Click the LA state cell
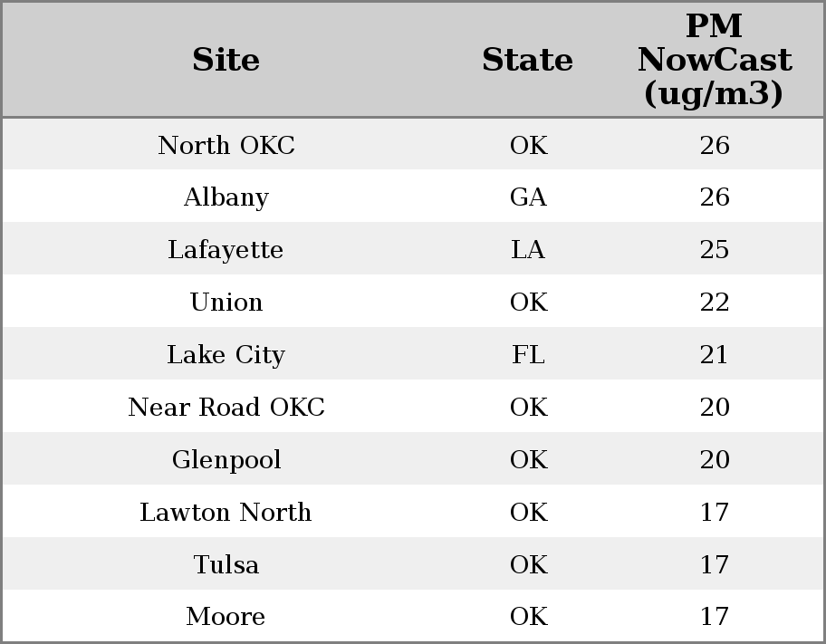The height and width of the screenshot is (644, 826). (528, 250)
